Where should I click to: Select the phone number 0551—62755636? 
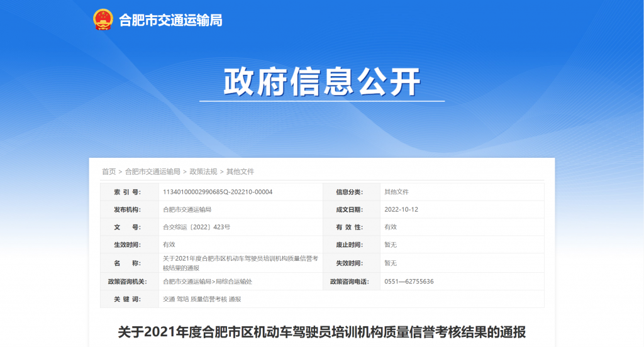(x=409, y=282)
